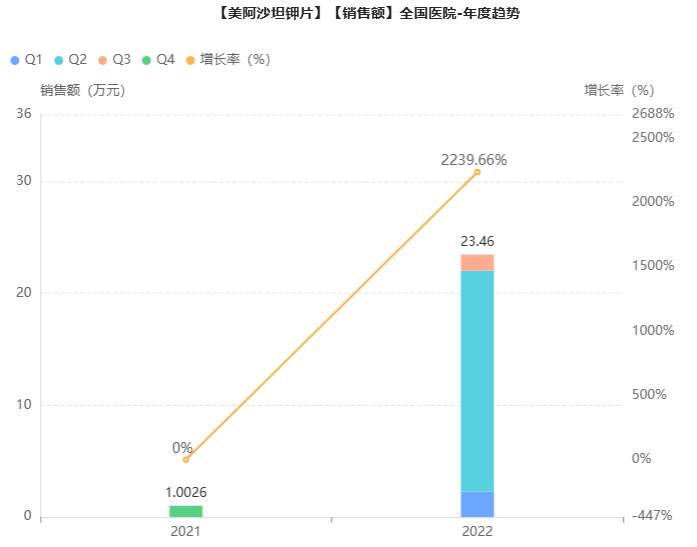
Task: Click the cyan Q2 legend dot
Action: [58, 60]
